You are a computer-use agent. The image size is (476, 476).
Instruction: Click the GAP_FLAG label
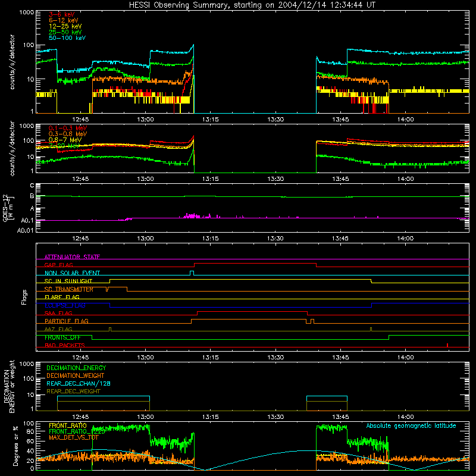click(58, 265)
